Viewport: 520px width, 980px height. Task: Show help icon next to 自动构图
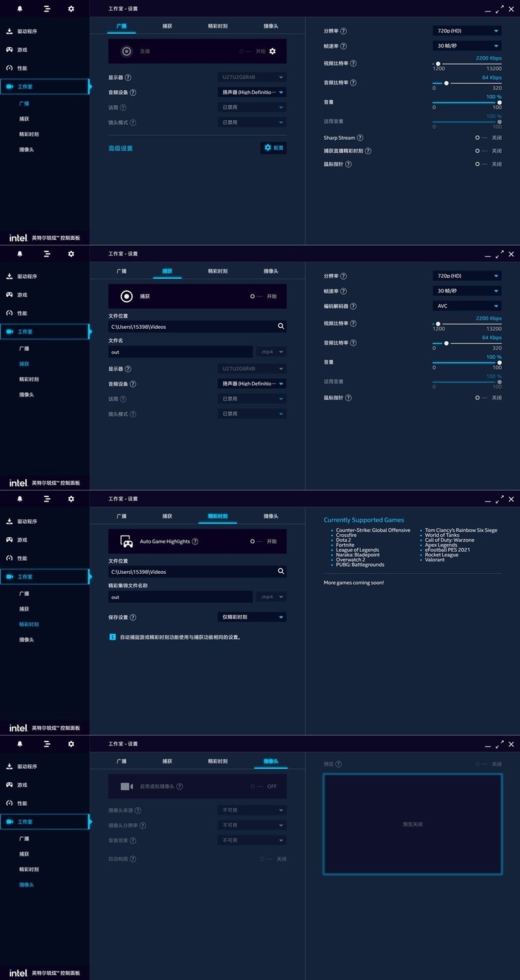[x=133, y=859]
